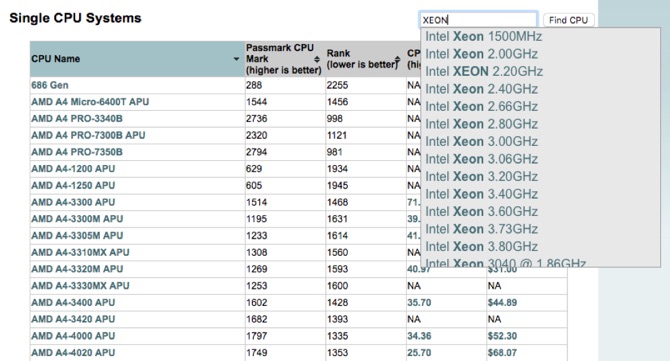Sort by CPU Name column arrow
Viewport: 670px width, 361px height.
[x=236, y=59]
